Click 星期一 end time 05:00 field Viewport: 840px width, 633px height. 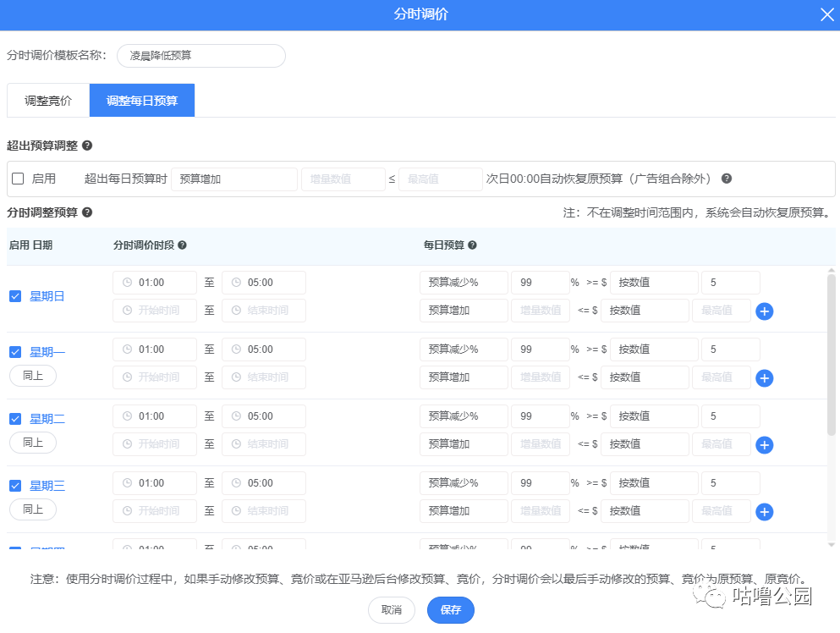click(x=264, y=350)
